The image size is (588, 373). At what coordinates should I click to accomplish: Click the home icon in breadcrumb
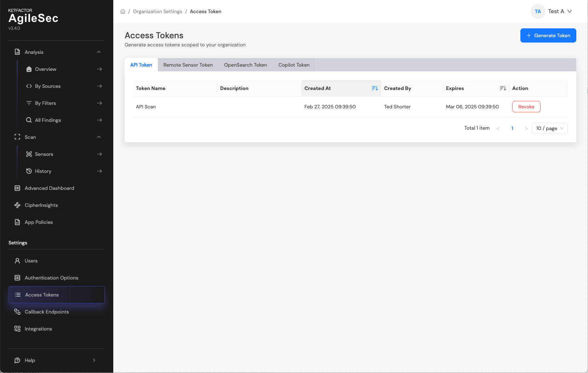tap(123, 11)
